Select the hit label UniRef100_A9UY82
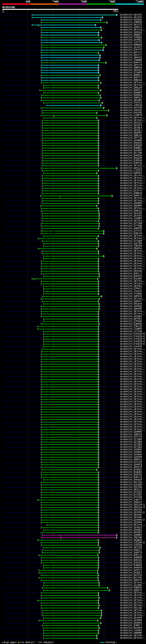Viewport: 146px width, 644px height. pos(131,110)
